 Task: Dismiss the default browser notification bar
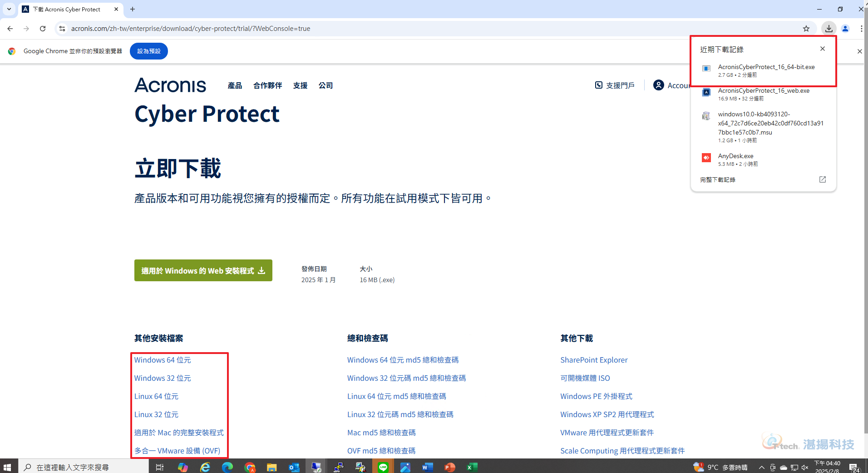click(x=859, y=51)
